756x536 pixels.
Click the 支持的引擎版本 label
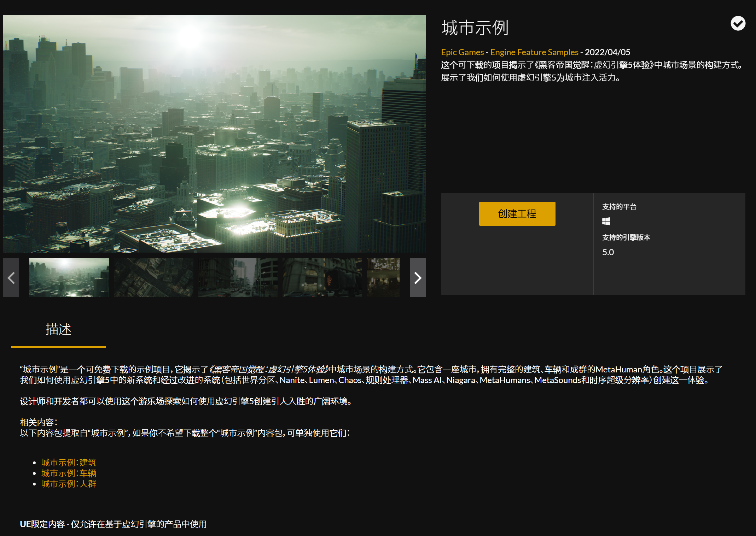coord(626,237)
